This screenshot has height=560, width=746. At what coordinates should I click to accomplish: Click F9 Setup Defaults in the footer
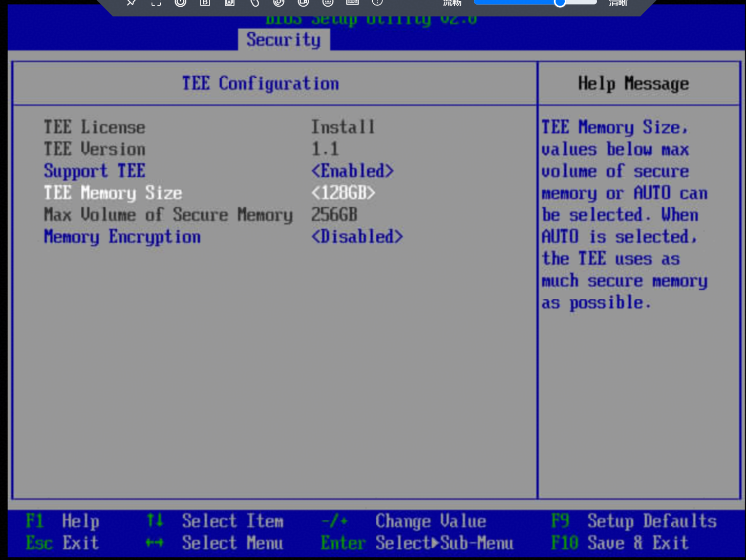pos(634,521)
